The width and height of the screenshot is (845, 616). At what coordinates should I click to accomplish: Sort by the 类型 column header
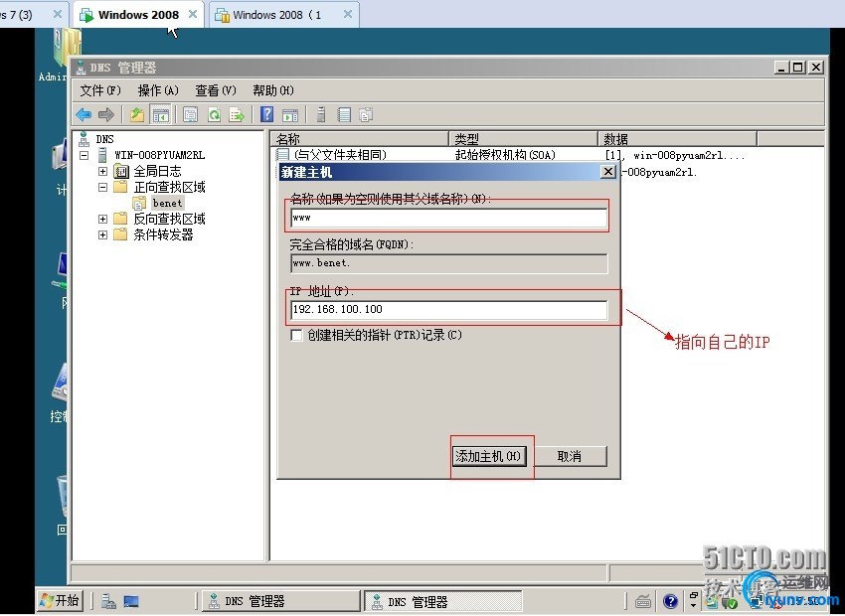coord(523,139)
